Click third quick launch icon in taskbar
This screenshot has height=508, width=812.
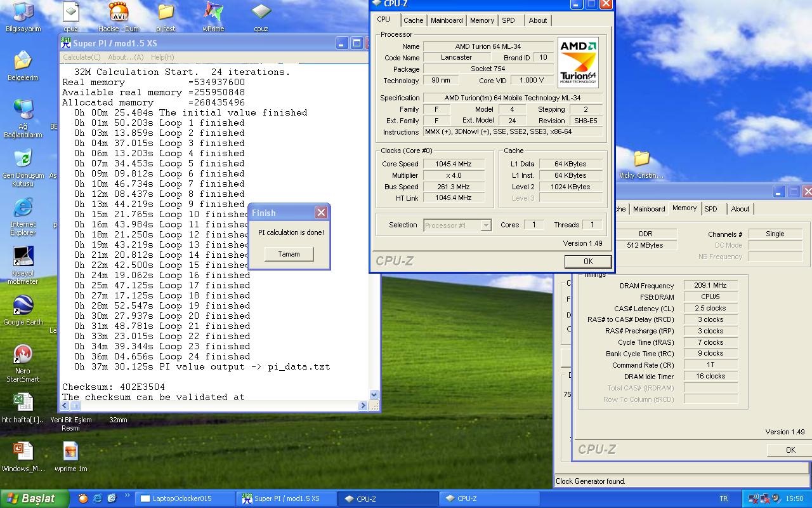pos(112,498)
